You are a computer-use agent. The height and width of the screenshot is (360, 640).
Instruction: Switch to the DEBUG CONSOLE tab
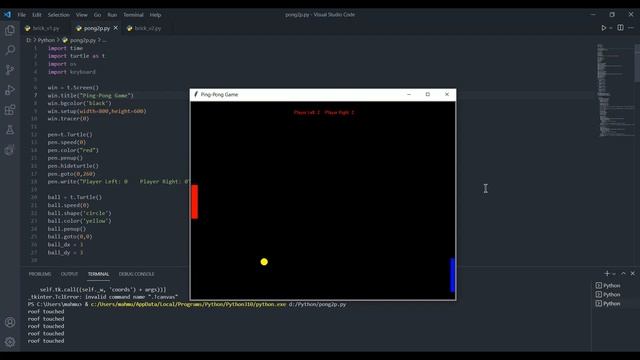[x=137, y=274]
